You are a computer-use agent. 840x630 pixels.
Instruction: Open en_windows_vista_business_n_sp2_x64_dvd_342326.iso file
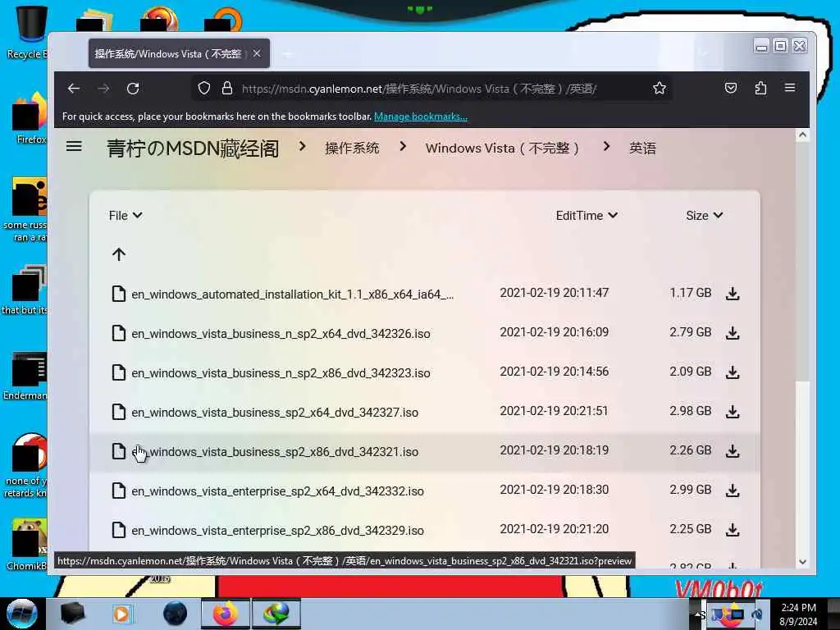point(281,334)
